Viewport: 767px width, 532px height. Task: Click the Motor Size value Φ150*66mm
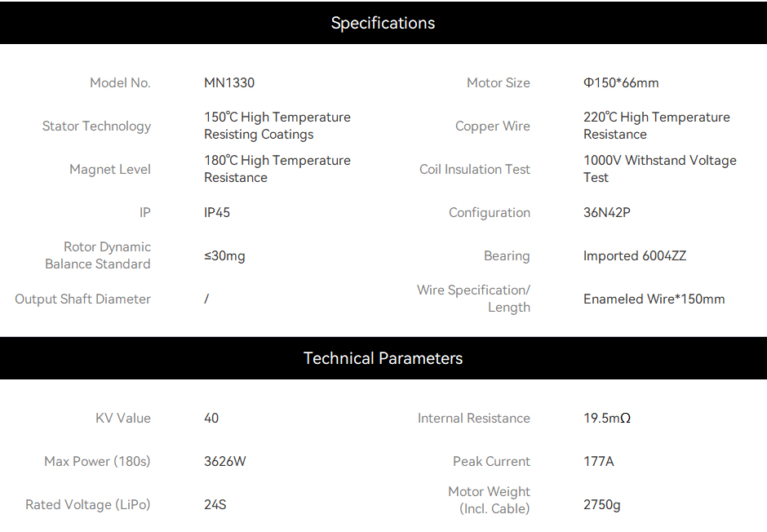tap(621, 82)
